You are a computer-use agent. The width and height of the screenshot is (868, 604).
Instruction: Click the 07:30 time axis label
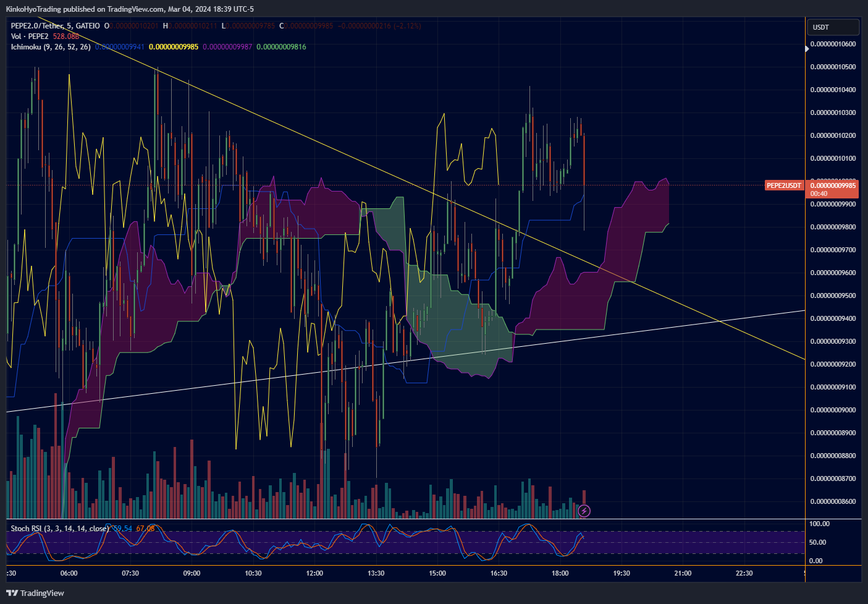coord(130,573)
